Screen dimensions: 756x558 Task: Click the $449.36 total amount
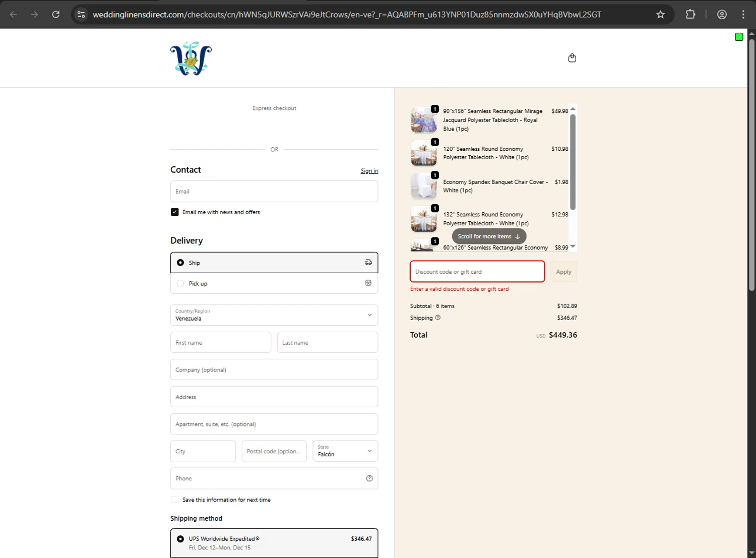(x=563, y=335)
